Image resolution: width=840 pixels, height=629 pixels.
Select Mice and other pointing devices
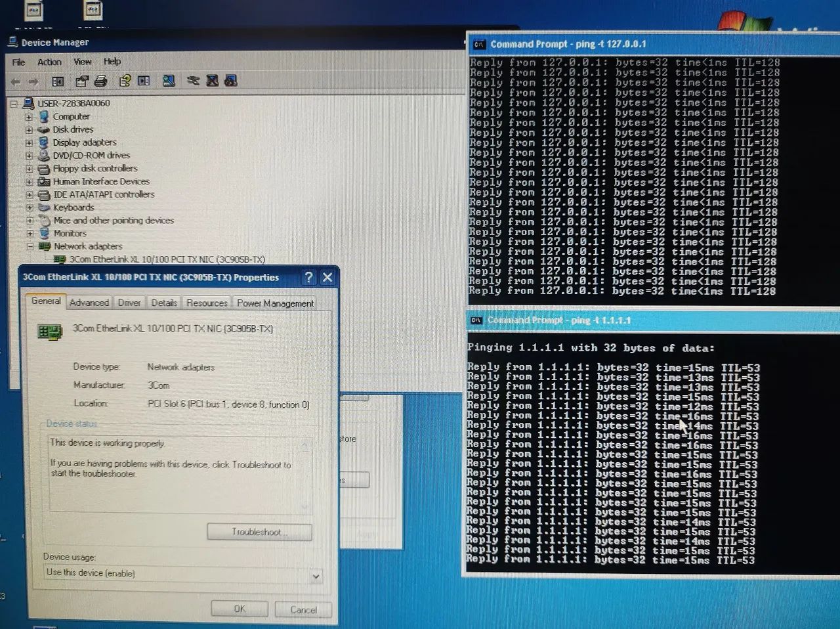coord(114,221)
